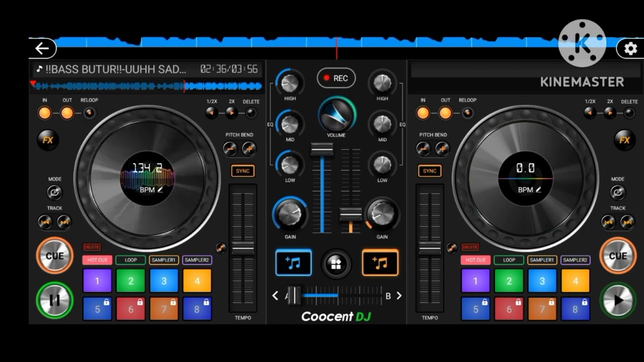Trigger left deck hot cue pad 3
Image resolution: width=644 pixels, height=362 pixels.
point(164,281)
